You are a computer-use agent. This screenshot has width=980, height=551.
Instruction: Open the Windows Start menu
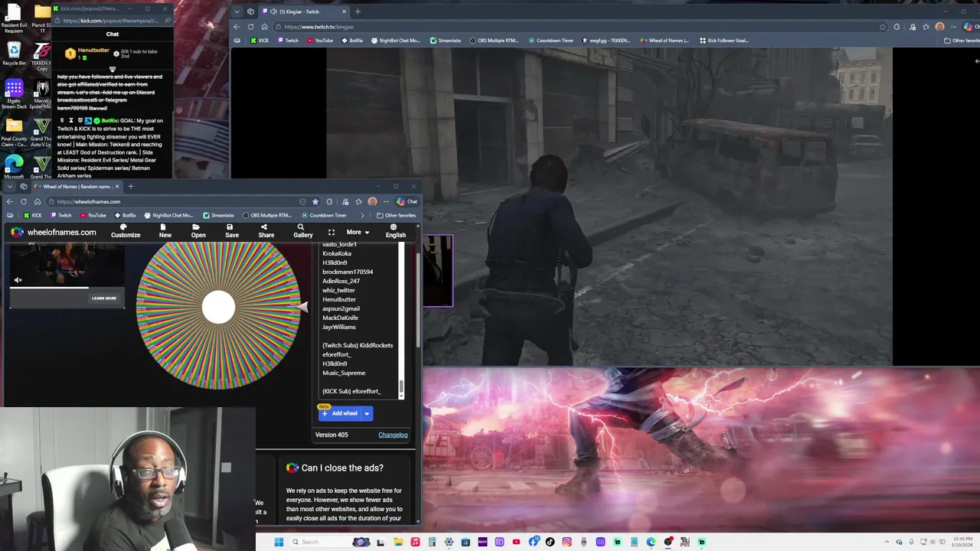point(279,542)
